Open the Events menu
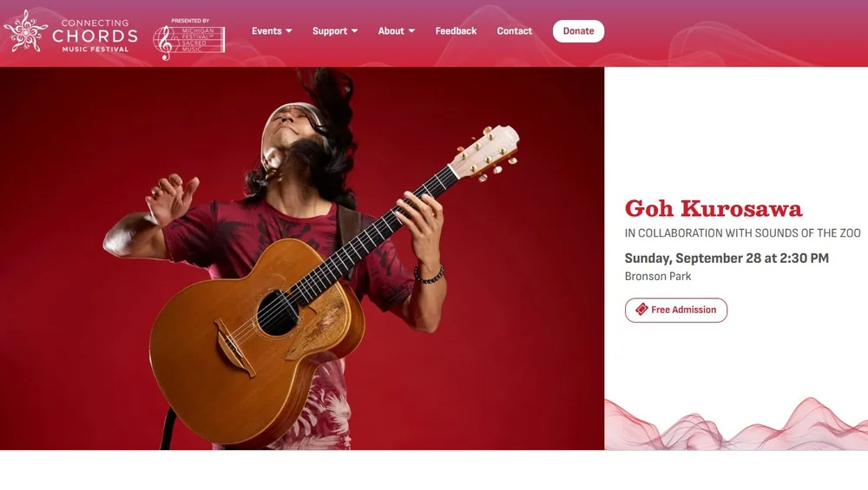The width and height of the screenshot is (868, 490). click(272, 31)
